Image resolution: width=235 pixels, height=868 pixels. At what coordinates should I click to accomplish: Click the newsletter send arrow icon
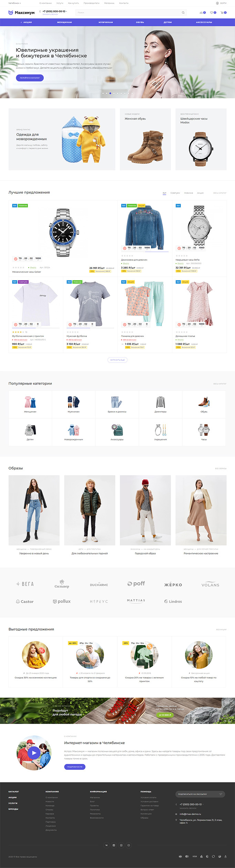point(221,794)
